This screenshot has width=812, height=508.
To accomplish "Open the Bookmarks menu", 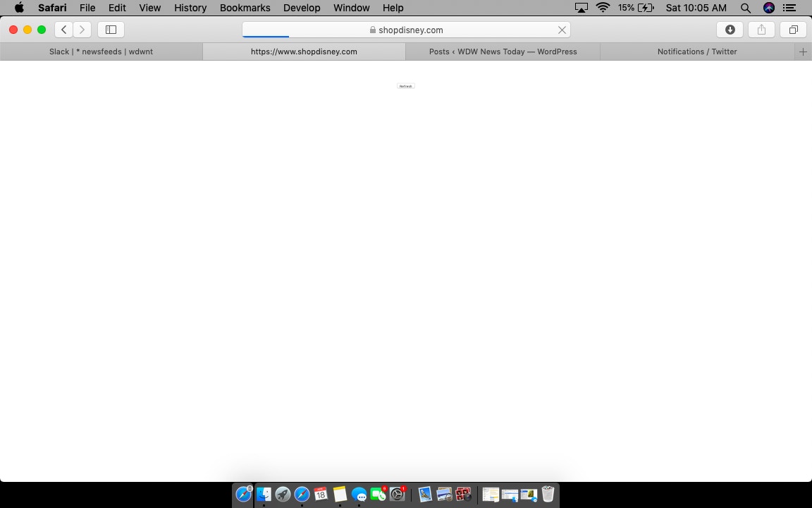I will 245,8.
